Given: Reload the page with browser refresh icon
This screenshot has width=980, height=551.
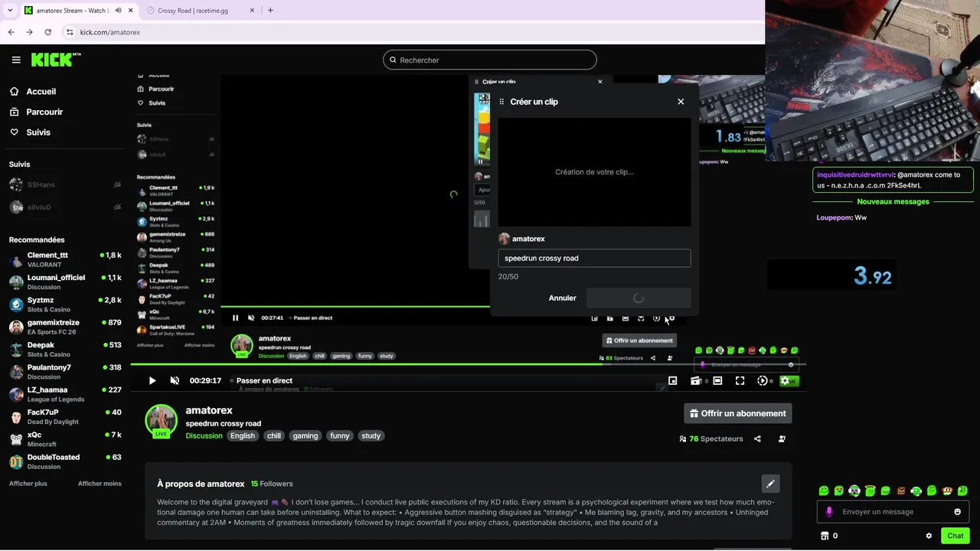Looking at the screenshot, I should point(47,32).
